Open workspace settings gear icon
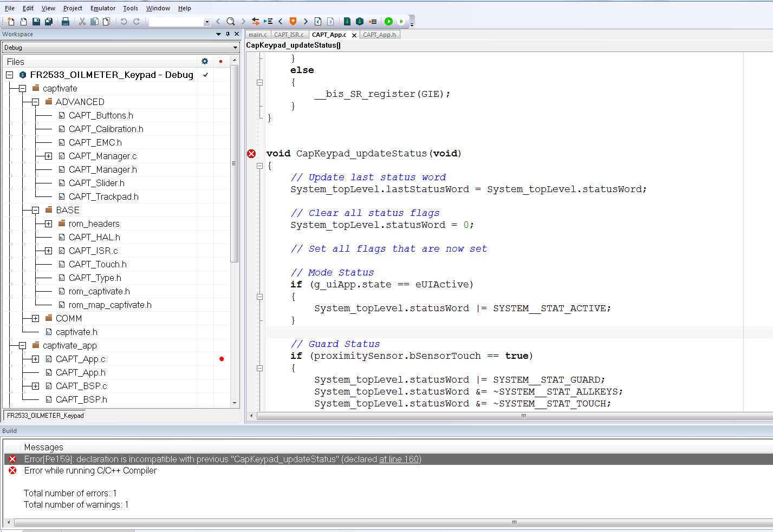The width and height of the screenshot is (773, 532). [x=205, y=62]
